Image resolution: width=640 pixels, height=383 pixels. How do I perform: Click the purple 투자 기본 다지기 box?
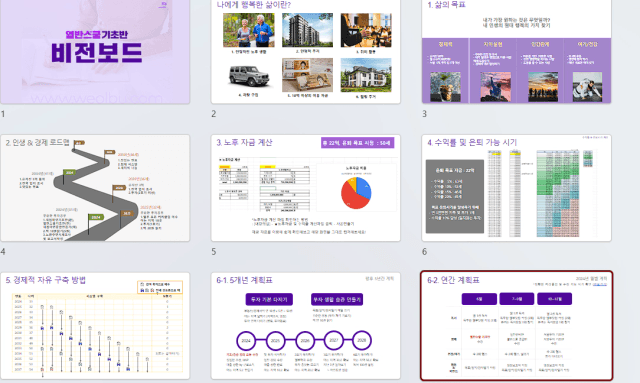pos(269,299)
